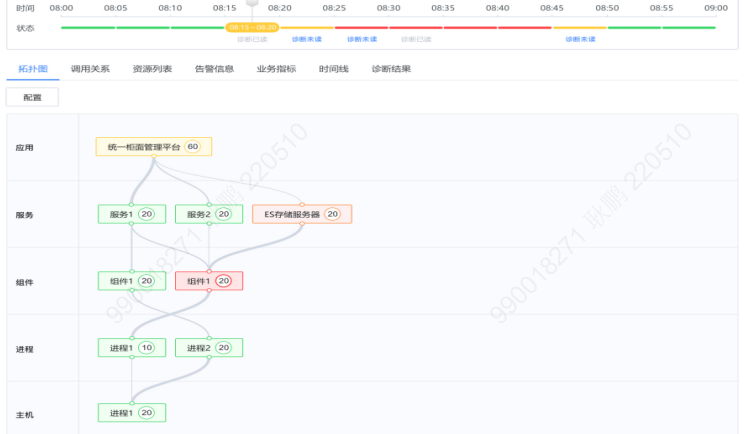Select the red 组件1 alert node
The image size is (746, 434).
pyautogui.click(x=209, y=281)
